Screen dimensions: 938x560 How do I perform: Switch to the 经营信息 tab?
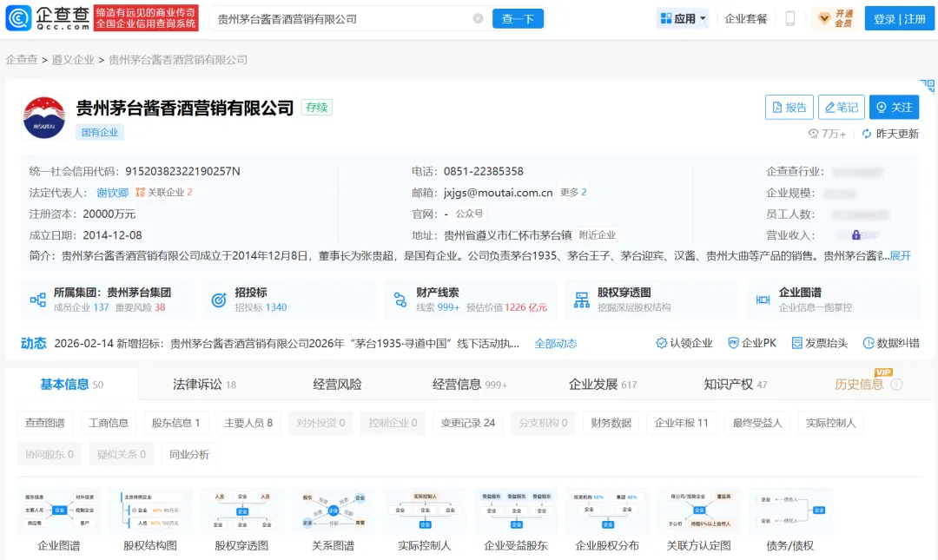(470, 384)
